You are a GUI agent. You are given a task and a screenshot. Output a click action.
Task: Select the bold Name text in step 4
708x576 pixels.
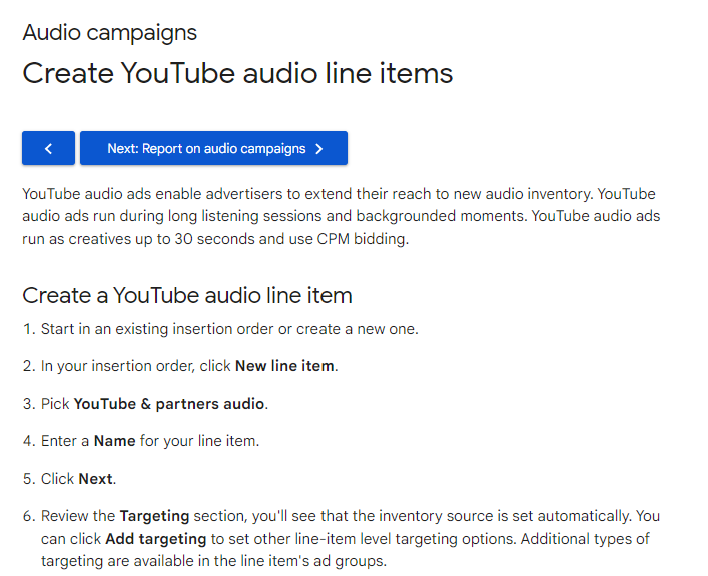114,441
